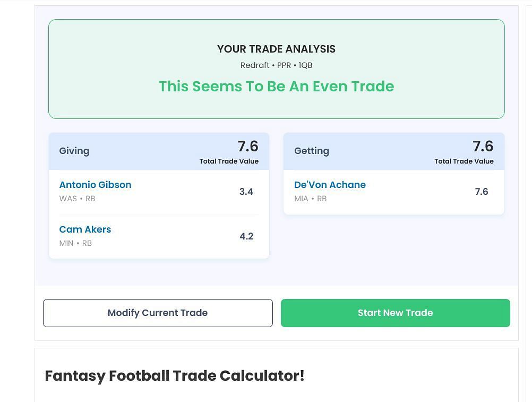Click the MIA RB team position text

click(x=311, y=199)
